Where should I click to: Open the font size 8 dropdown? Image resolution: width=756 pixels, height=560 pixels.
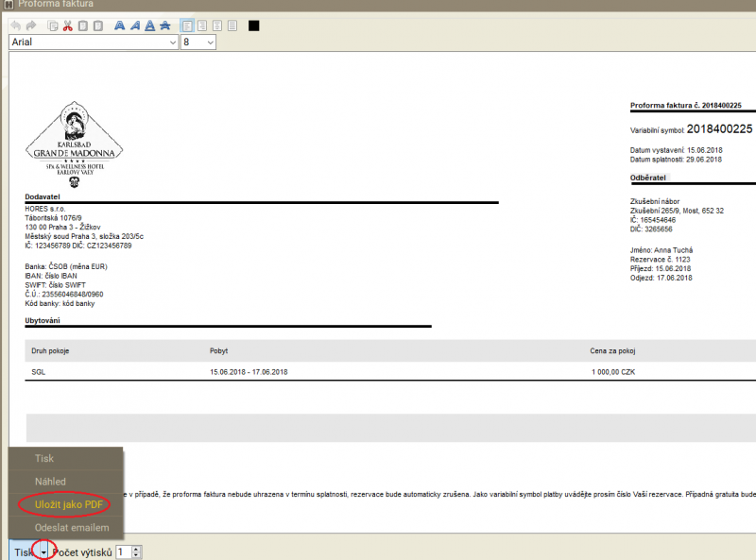[x=210, y=42]
